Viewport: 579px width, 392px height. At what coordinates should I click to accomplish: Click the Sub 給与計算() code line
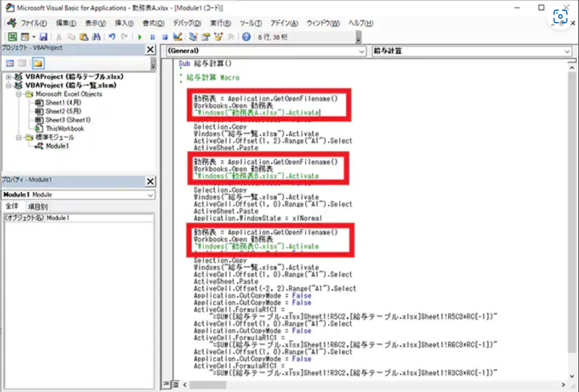[x=205, y=64]
